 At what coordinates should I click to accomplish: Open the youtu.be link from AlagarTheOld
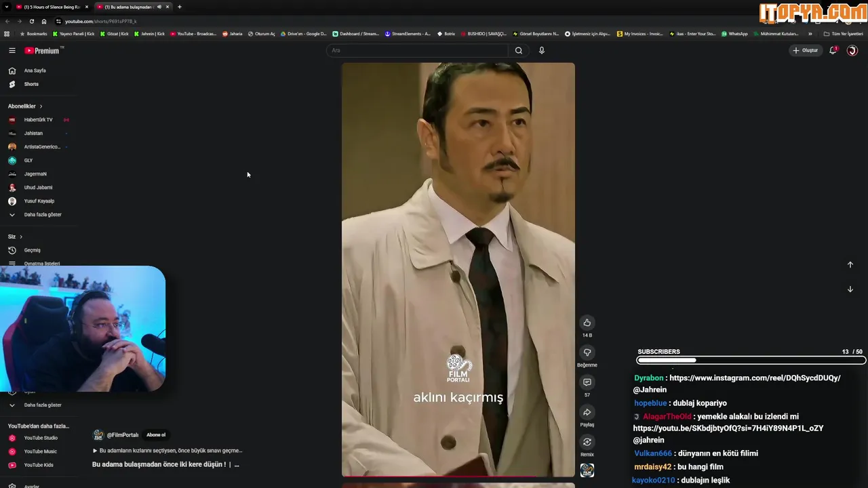(x=728, y=428)
